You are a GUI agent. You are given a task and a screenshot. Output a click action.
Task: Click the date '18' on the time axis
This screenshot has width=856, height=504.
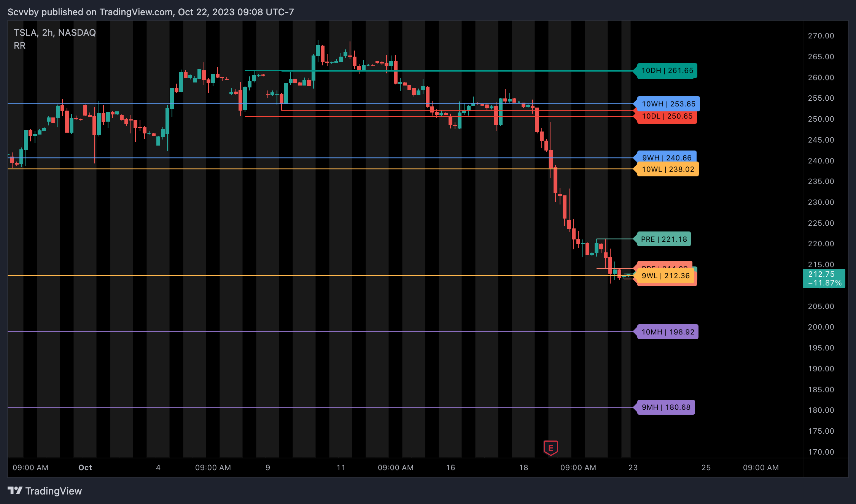523,468
